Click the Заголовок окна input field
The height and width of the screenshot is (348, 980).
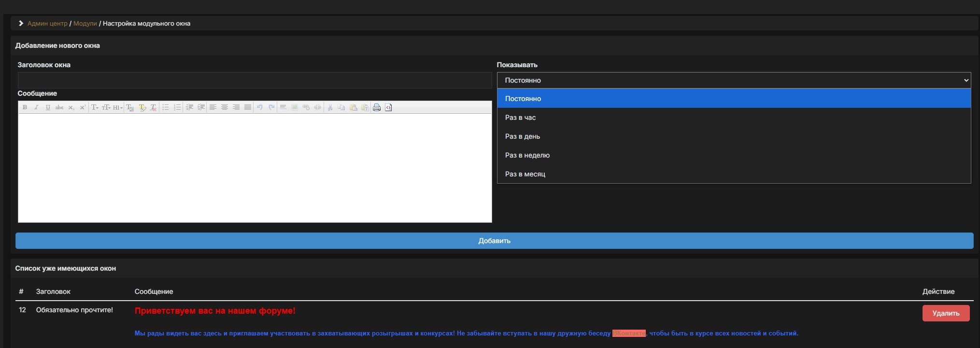tap(255, 80)
